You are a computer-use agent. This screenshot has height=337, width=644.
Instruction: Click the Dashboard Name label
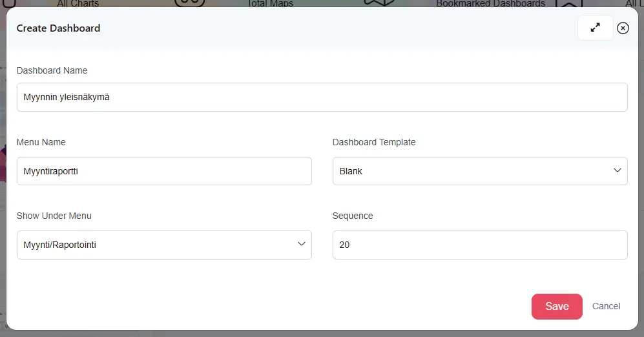click(52, 70)
